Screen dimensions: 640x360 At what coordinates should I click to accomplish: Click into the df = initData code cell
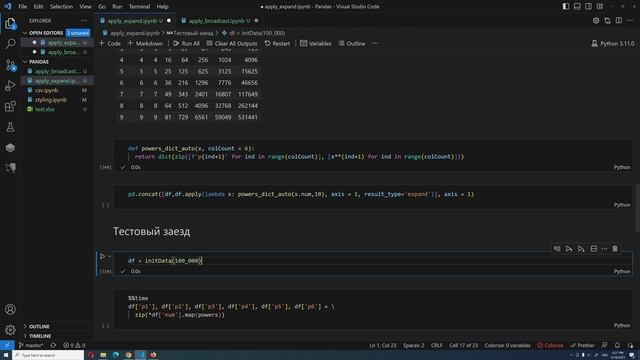(x=373, y=260)
